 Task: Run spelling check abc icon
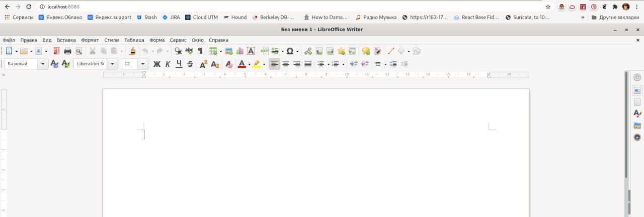[189, 51]
